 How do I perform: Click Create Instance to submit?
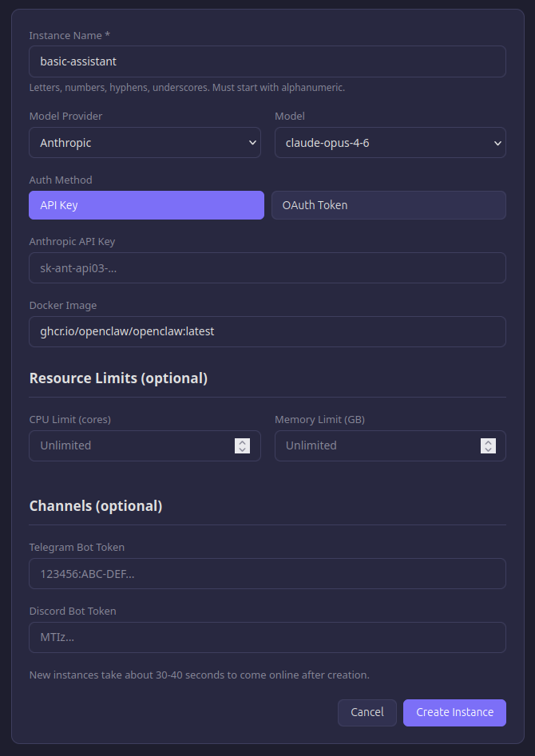pyautogui.click(x=454, y=712)
